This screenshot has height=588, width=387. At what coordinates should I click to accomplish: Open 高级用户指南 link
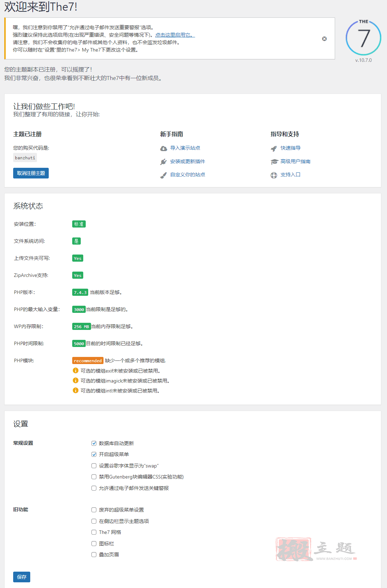[x=295, y=161]
